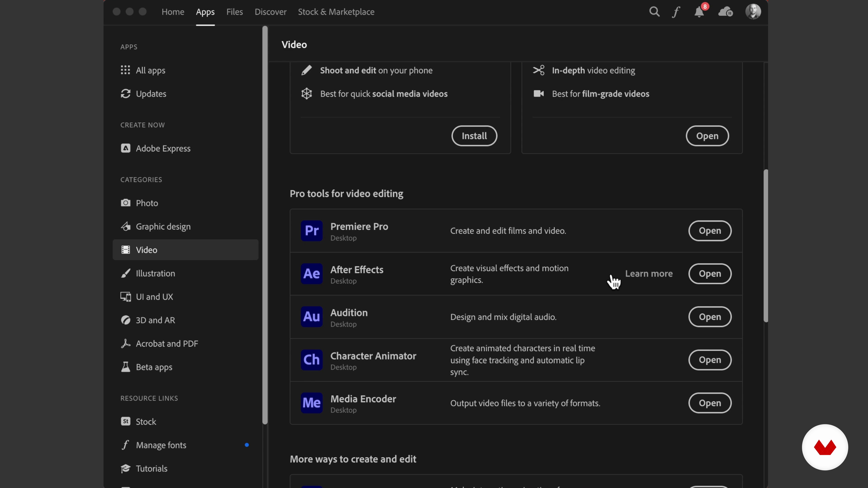Click the Premiere Pro Pr icon

(311, 231)
